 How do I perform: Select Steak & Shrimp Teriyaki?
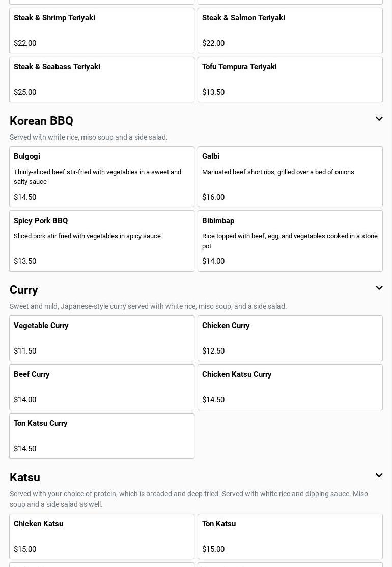tap(102, 31)
